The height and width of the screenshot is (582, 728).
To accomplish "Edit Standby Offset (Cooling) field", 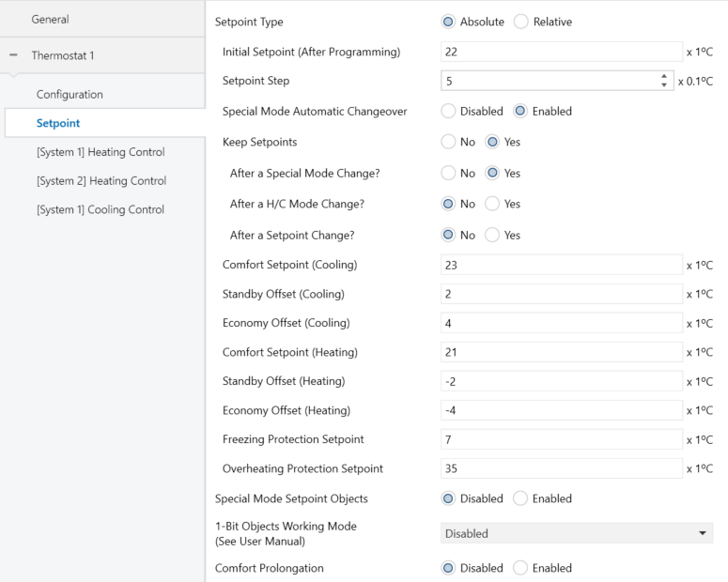I will (x=562, y=294).
